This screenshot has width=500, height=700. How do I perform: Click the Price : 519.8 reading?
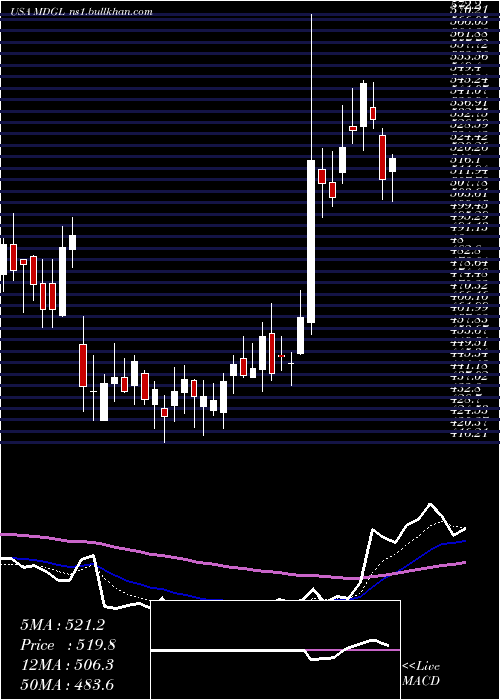coord(68,645)
